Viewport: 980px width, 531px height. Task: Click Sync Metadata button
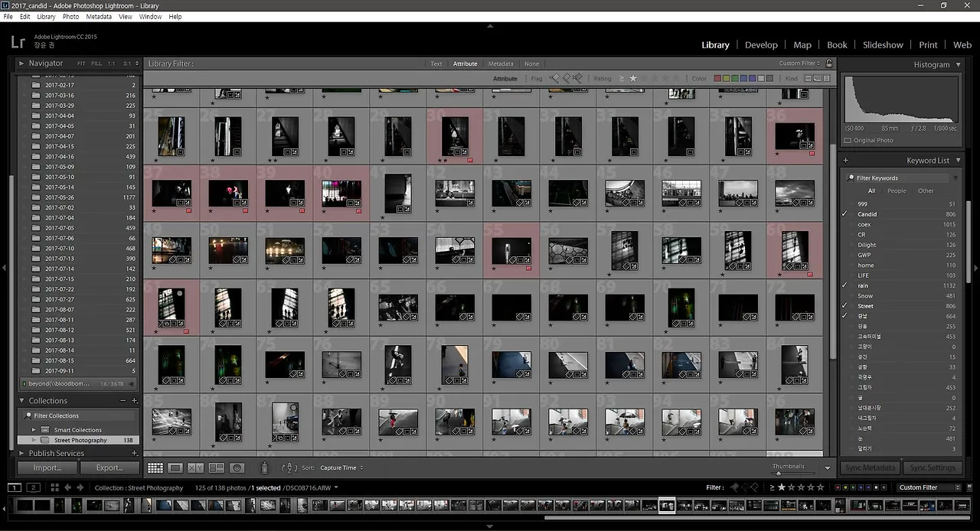tap(870, 467)
